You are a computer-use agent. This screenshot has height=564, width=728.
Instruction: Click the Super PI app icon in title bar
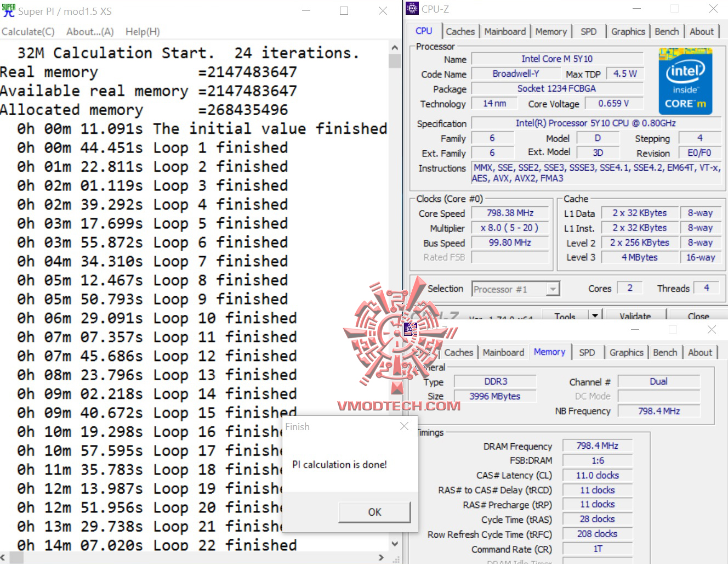(x=8, y=10)
